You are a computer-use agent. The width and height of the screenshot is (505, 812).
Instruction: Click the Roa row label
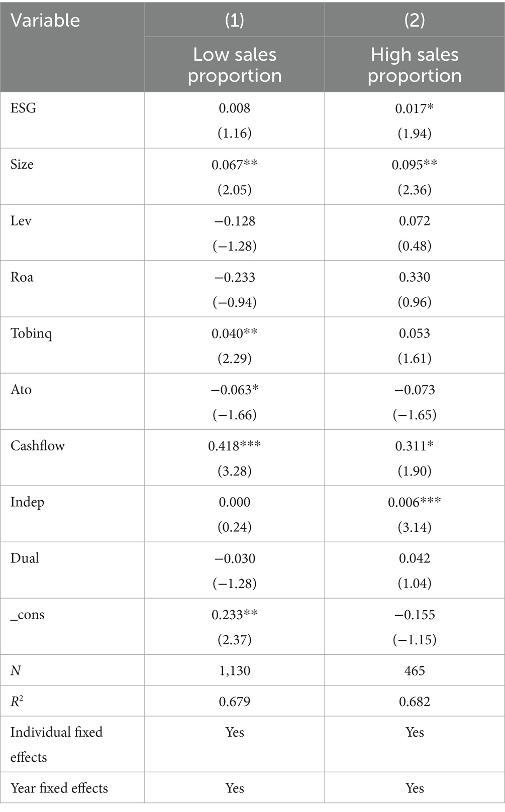click(22, 277)
